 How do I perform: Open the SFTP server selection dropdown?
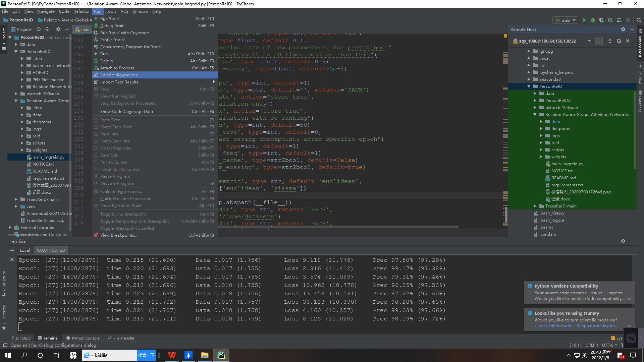(589, 41)
